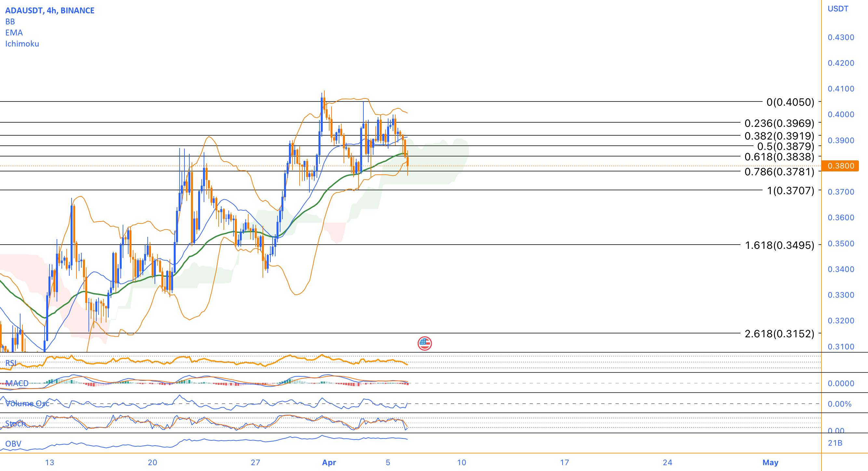Click the 0.3900 price axis value

click(x=841, y=141)
